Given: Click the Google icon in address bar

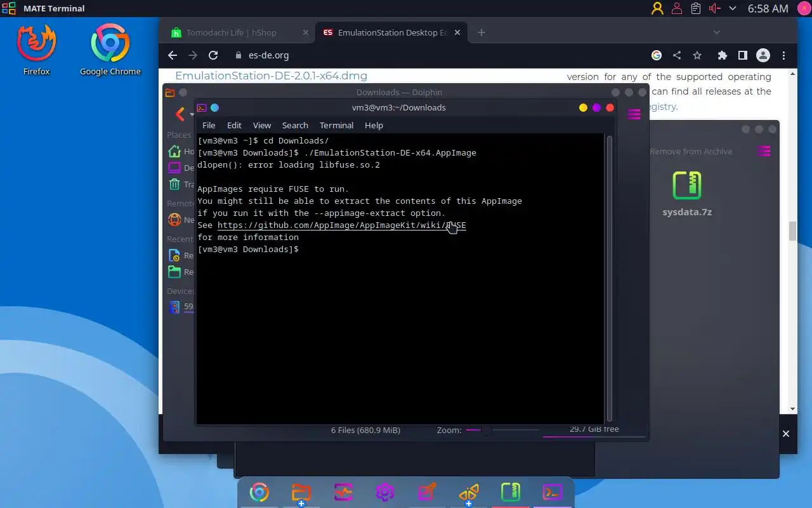Looking at the screenshot, I should (x=657, y=55).
